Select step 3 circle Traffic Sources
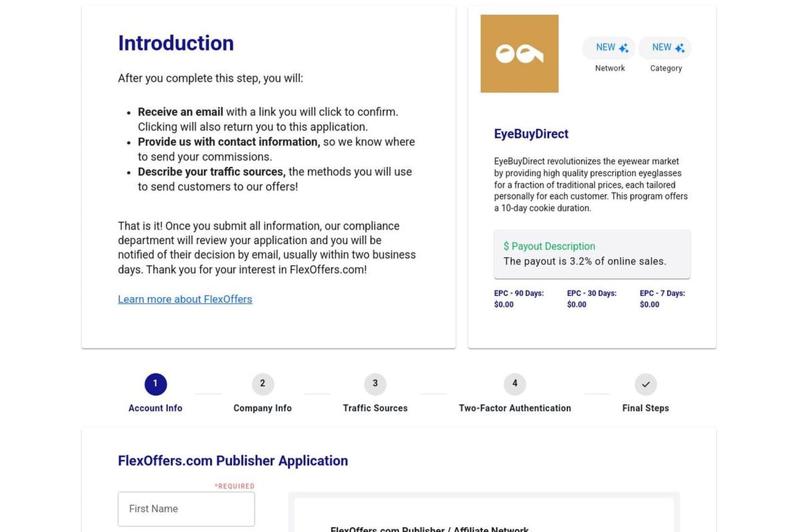798x532 pixels. point(375,384)
